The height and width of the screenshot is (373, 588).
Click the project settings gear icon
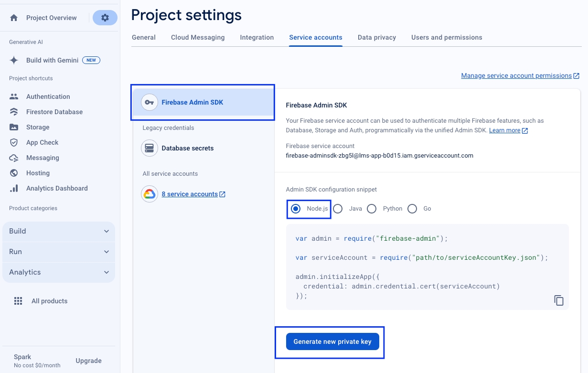(x=105, y=18)
